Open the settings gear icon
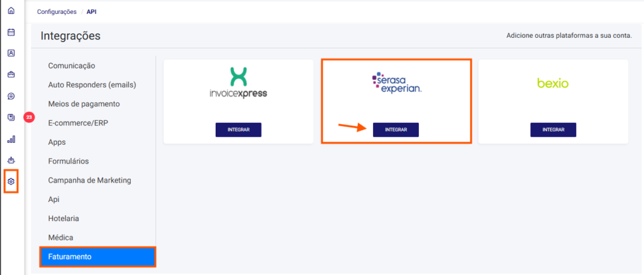The image size is (644, 275). tap(11, 181)
